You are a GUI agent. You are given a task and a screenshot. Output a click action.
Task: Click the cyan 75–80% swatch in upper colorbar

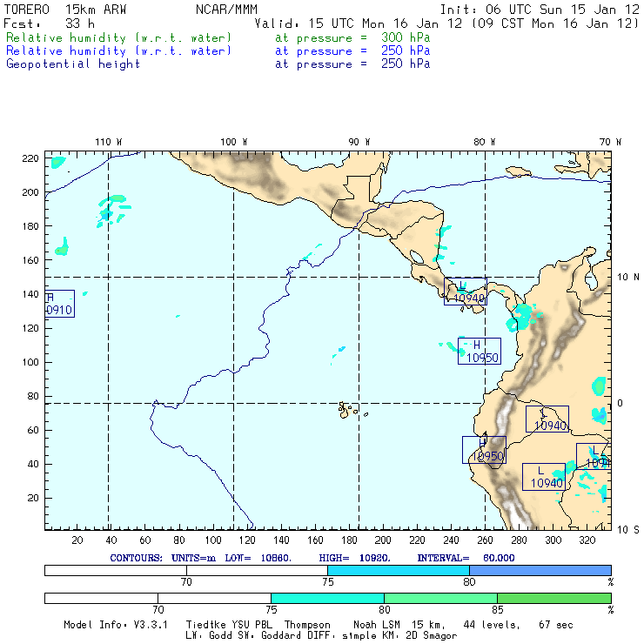coord(399,570)
